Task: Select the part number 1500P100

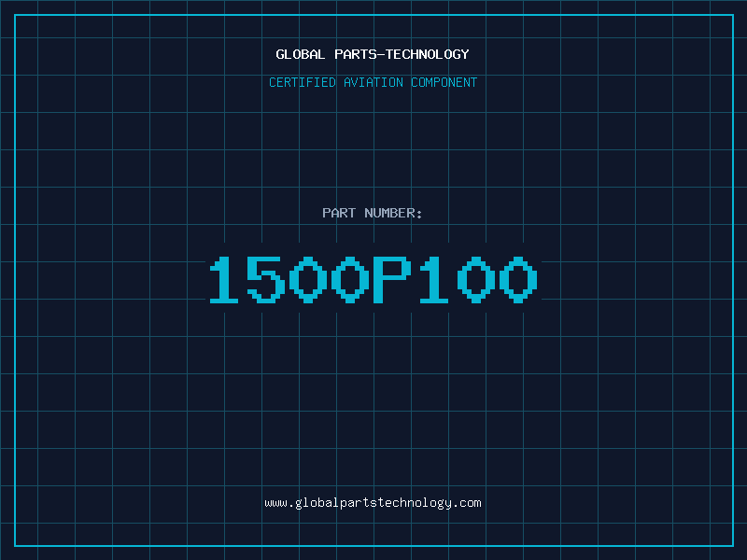Action: [x=373, y=279]
